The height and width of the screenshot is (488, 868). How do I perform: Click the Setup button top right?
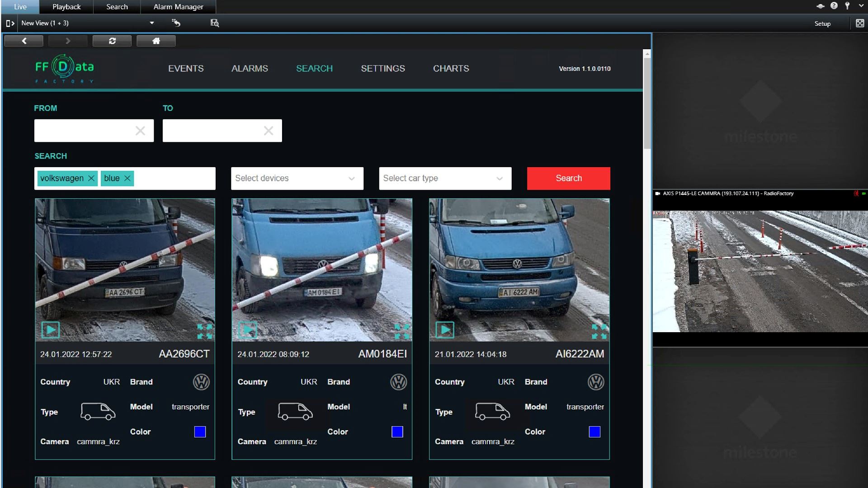823,23
